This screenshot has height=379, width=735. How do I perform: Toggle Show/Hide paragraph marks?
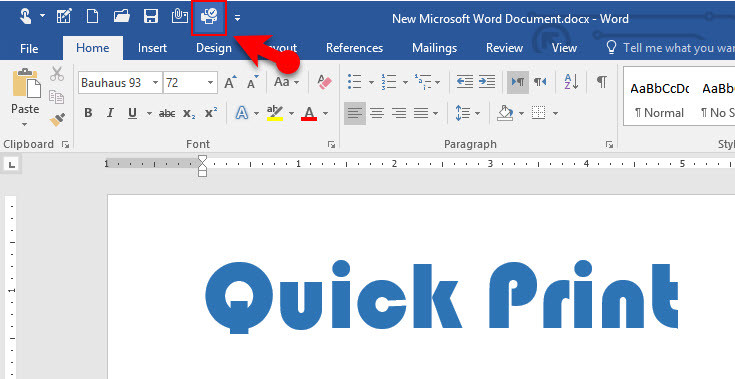[x=602, y=82]
